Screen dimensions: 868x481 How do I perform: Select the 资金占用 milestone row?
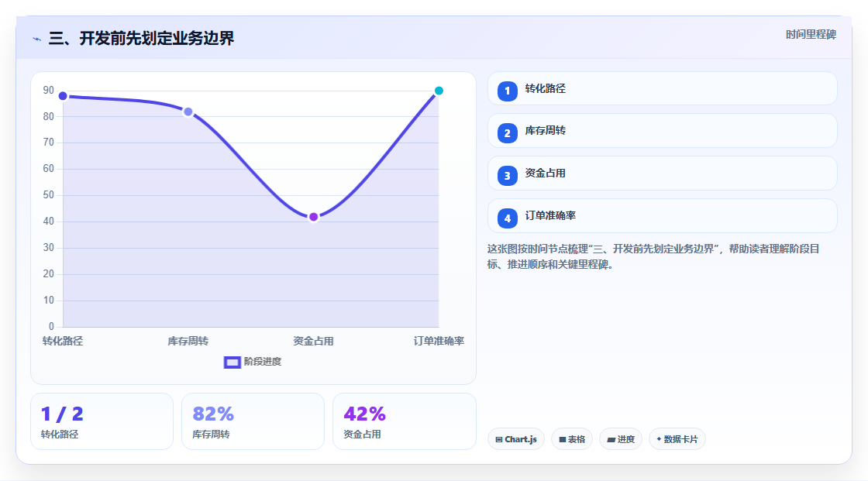point(662,174)
